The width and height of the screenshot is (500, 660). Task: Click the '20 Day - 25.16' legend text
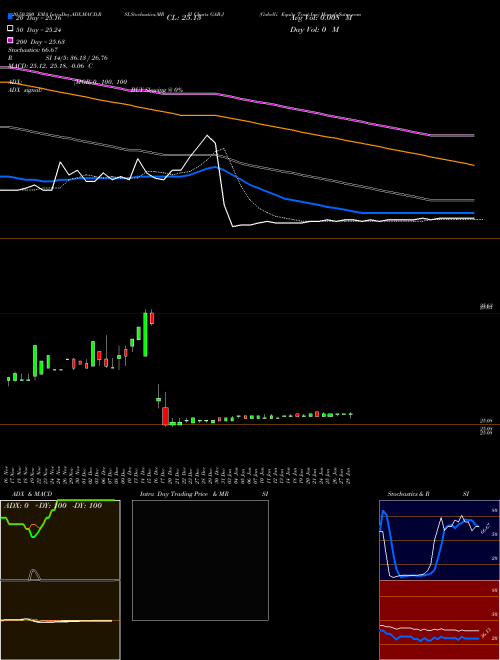pyautogui.click(x=39, y=18)
